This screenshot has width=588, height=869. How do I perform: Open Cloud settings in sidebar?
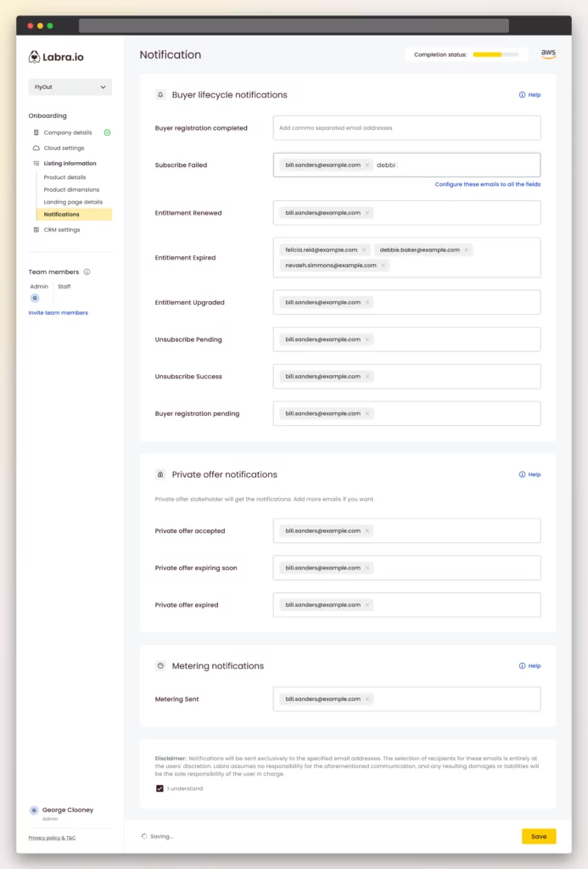point(64,148)
